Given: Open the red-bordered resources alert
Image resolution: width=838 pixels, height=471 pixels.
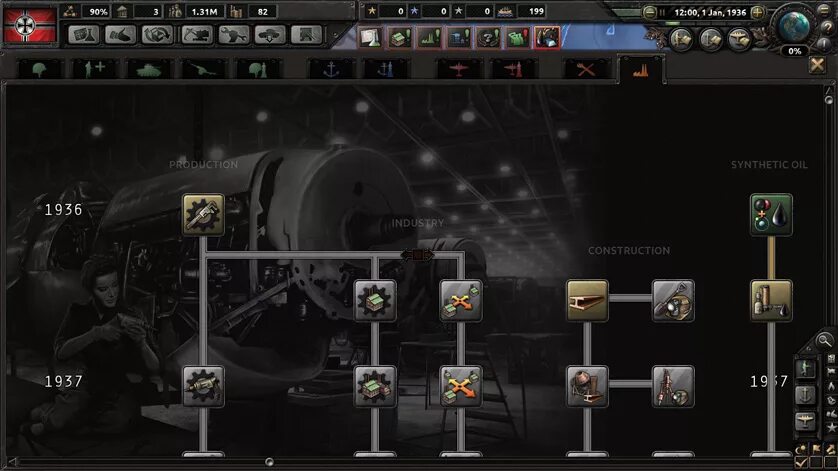Looking at the screenshot, I should pos(547,37).
